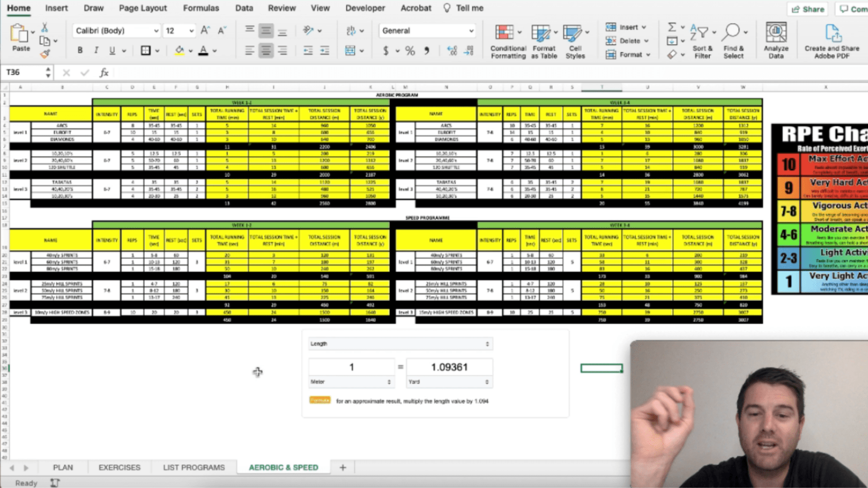The image size is (868, 488).
Task: Switch to the LIST PROGRAMS sheet tab
Action: [193, 467]
